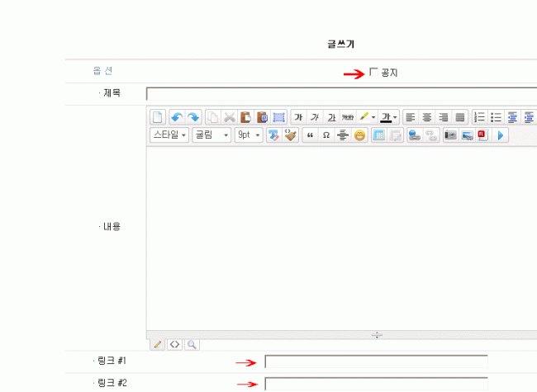This screenshot has width=537, height=392.
Task: Insert a hyperlink
Action: [415, 135]
